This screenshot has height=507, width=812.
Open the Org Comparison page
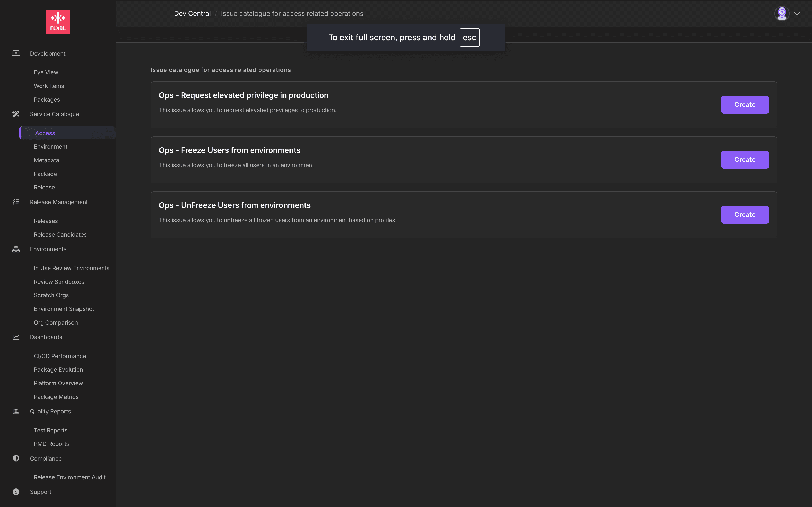coord(56,322)
